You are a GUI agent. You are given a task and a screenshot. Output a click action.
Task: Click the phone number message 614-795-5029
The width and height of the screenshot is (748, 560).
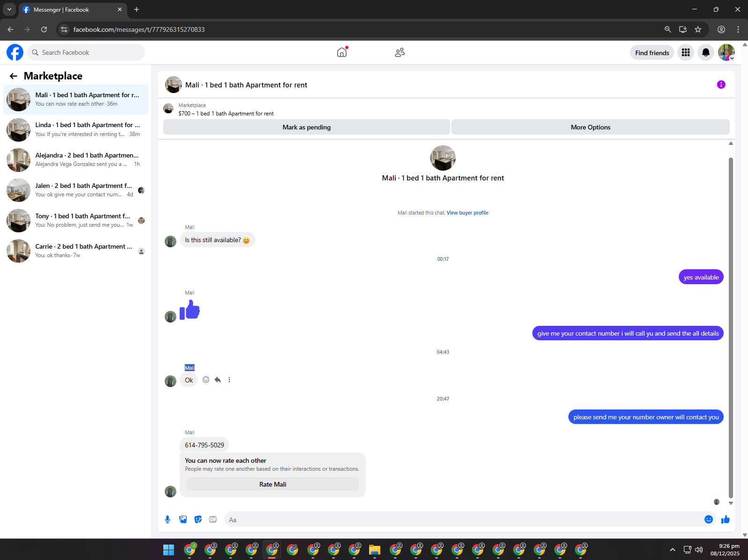[204, 445]
